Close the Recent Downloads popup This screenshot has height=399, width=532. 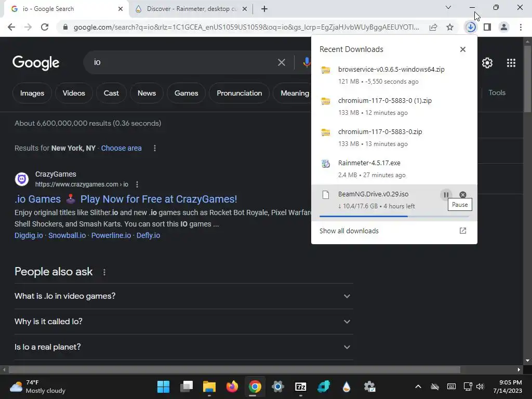coord(463,49)
